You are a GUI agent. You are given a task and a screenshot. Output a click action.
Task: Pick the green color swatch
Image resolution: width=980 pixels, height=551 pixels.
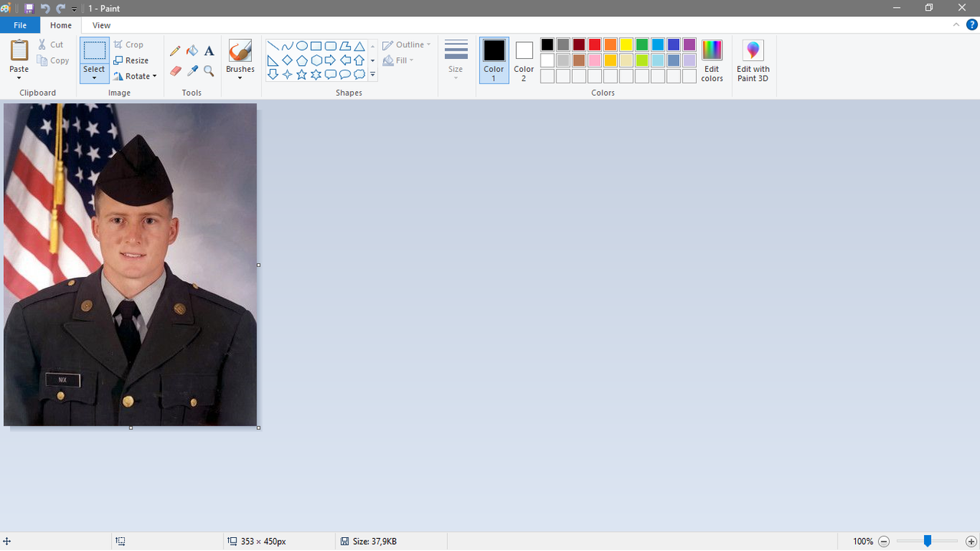(642, 44)
